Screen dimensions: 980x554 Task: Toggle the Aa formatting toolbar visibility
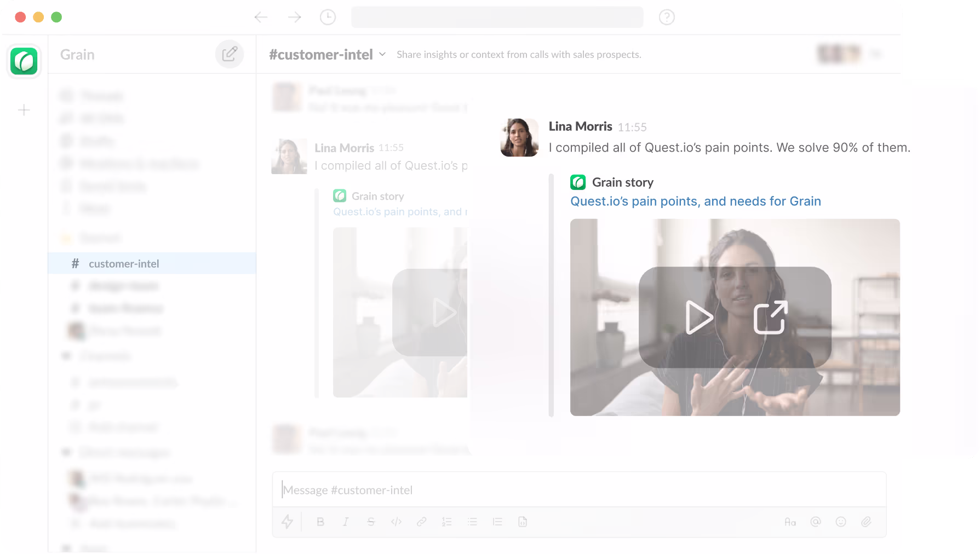pyautogui.click(x=790, y=522)
